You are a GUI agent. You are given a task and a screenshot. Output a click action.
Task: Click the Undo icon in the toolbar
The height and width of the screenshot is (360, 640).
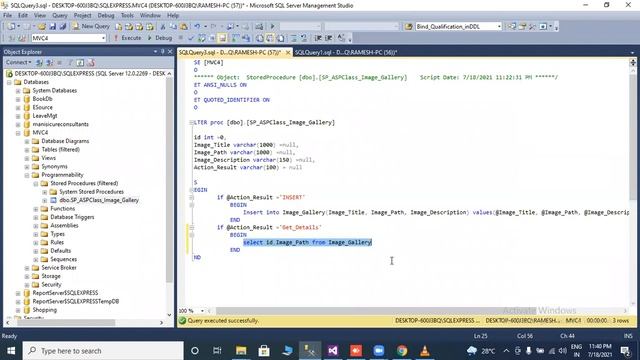pyautogui.click(x=197, y=27)
